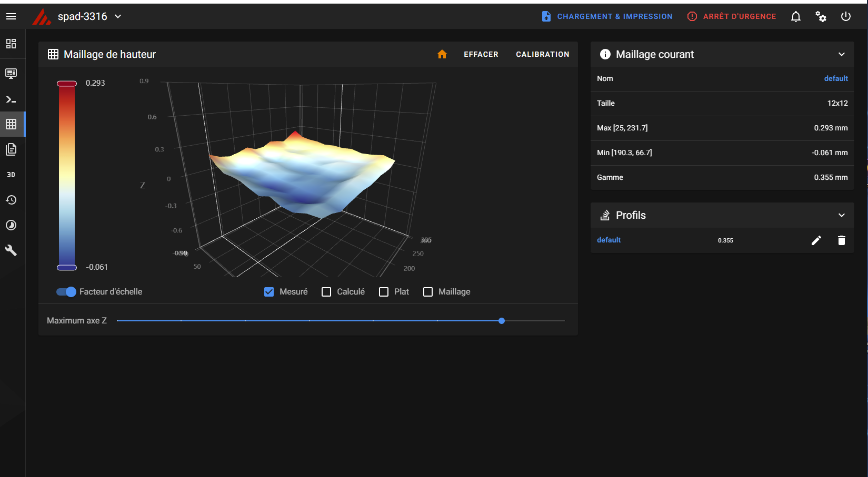Viewport: 868px width, 477px height.
Task: Uncheck the Mesuré checkbox
Action: pos(269,292)
